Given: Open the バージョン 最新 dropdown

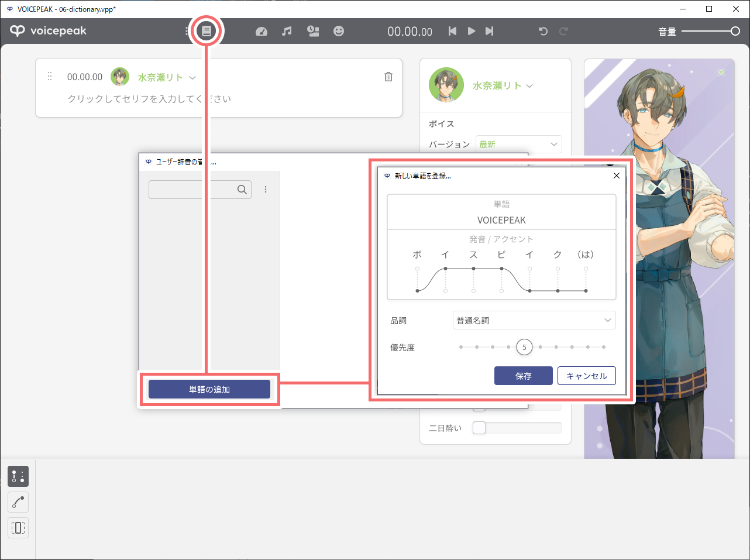Looking at the screenshot, I should click(519, 144).
